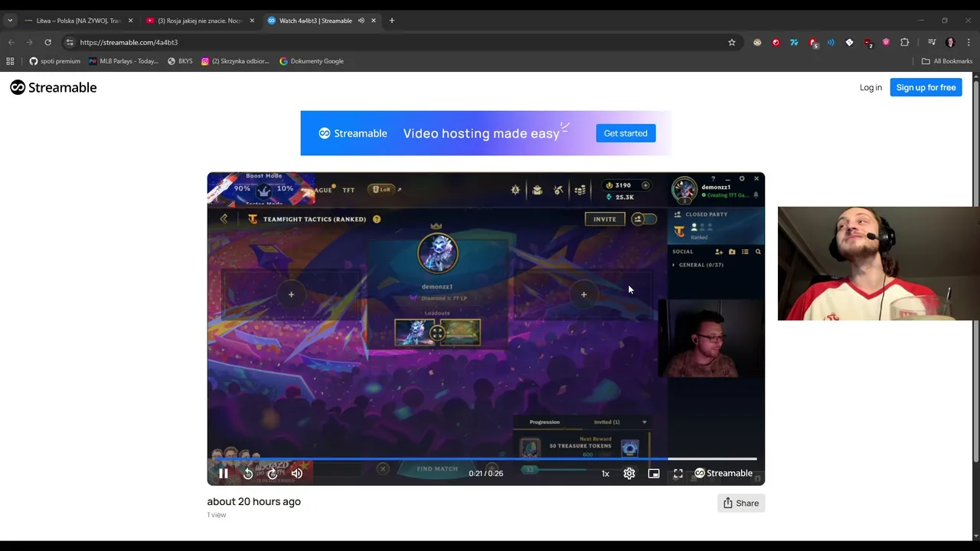Open the browser profile avatar
The width and height of the screenshot is (980, 551).
click(950, 42)
